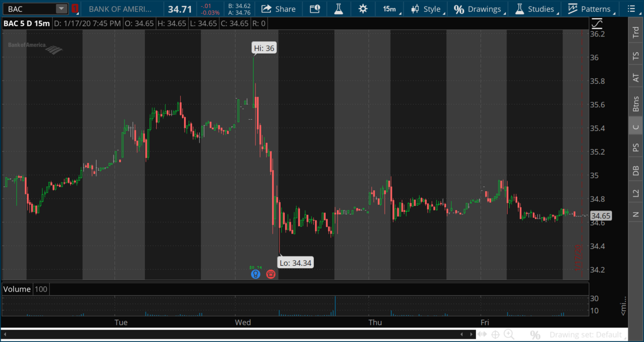Toggle the L2 sidebar panel

636,193
